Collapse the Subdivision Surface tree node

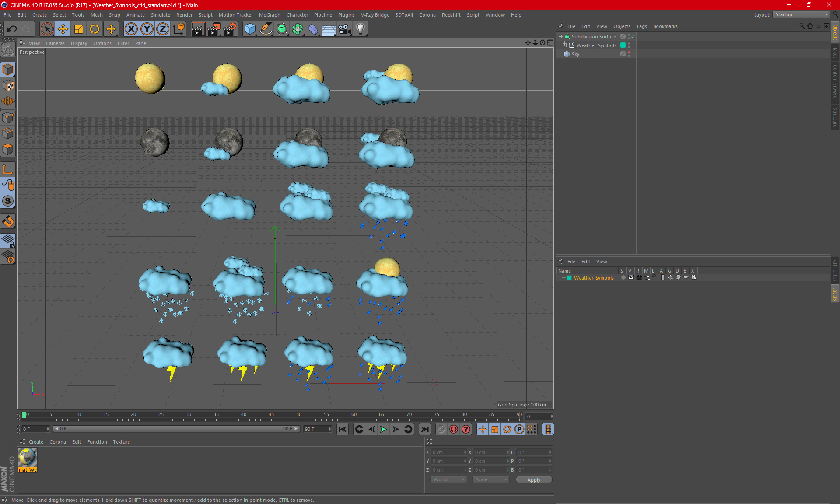560,37
